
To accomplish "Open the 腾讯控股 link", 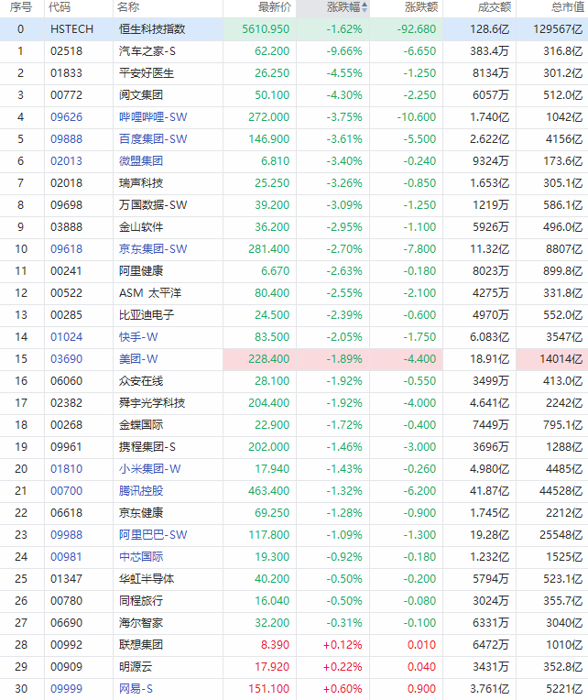I will click(x=141, y=490).
